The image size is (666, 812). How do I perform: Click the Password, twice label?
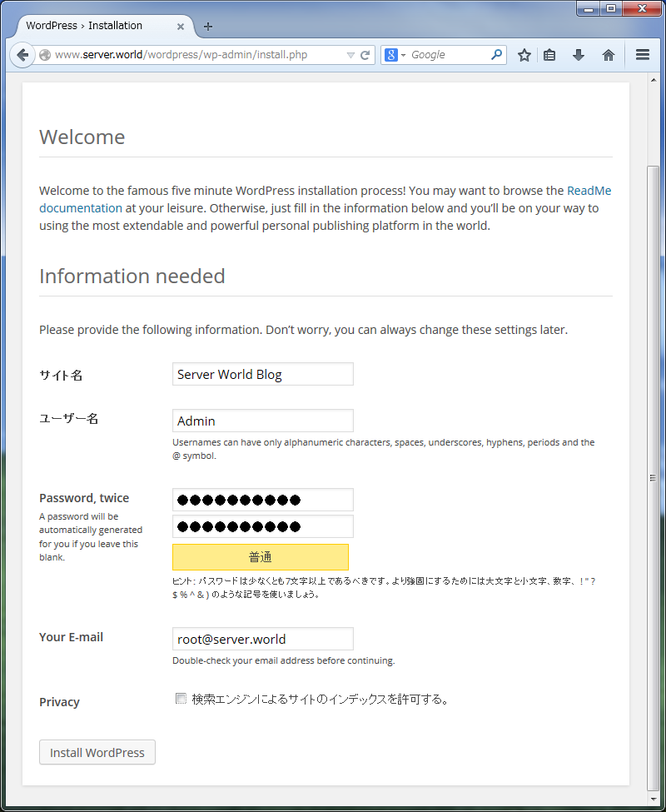pos(84,498)
